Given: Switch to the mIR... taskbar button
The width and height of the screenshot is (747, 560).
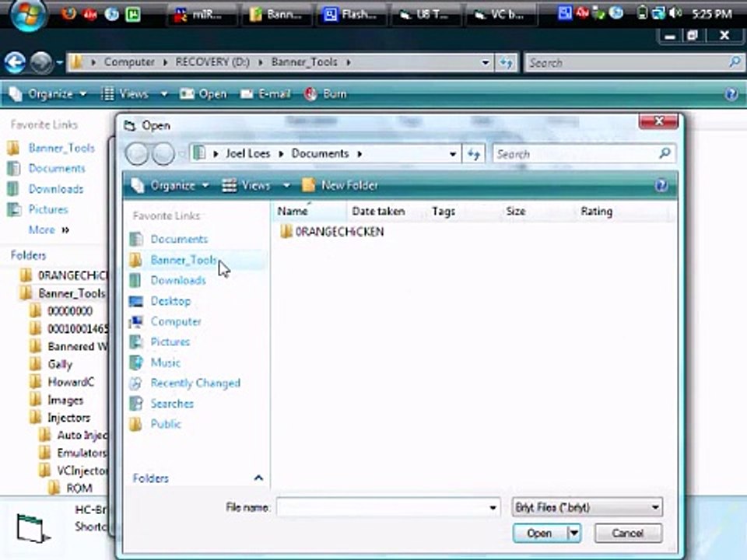Looking at the screenshot, I should pyautogui.click(x=202, y=15).
